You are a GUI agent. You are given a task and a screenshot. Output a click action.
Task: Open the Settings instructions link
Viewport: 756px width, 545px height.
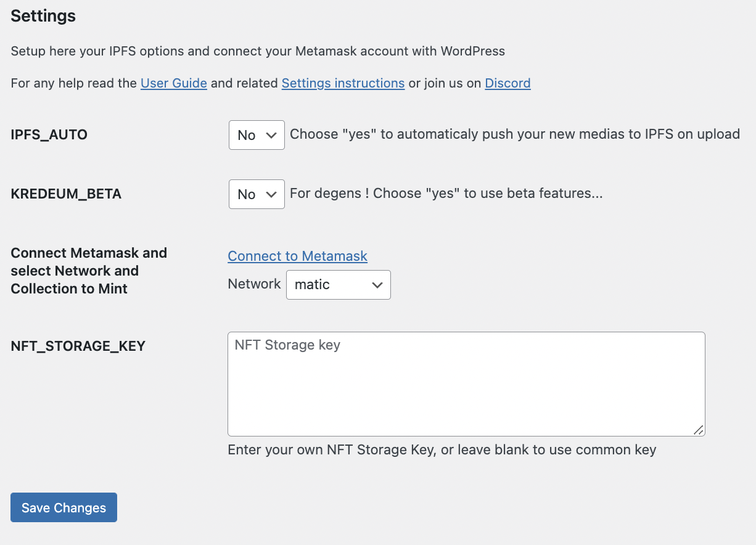coord(343,83)
